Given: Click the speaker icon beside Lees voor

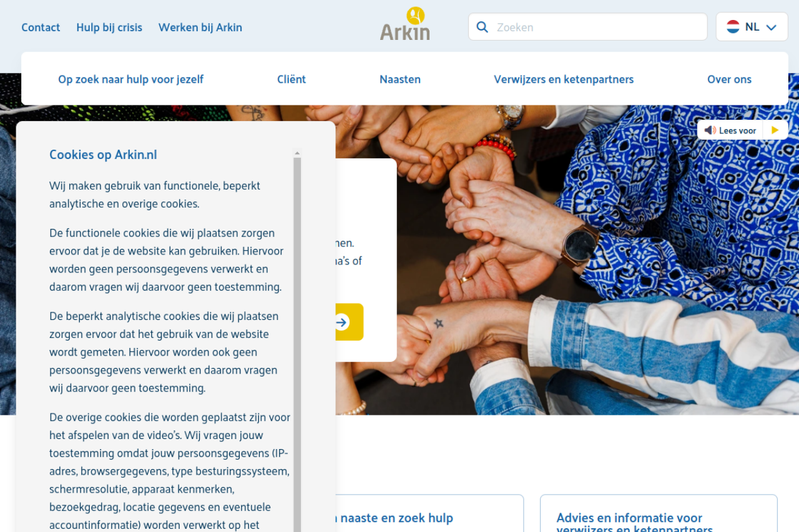Looking at the screenshot, I should (710, 130).
